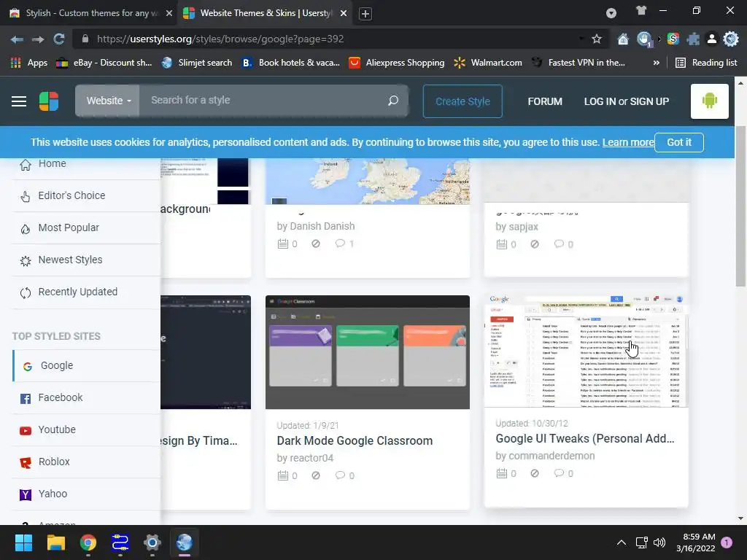Open Recently Updated in sidebar

pyautogui.click(x=86, y=292)
